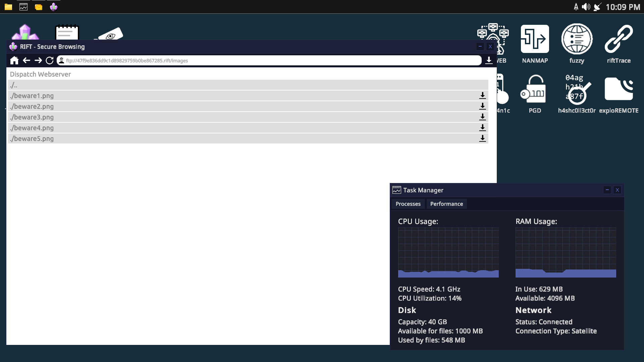Open the PGD lock application
644x362 pixels.
(x=535, y=89)
